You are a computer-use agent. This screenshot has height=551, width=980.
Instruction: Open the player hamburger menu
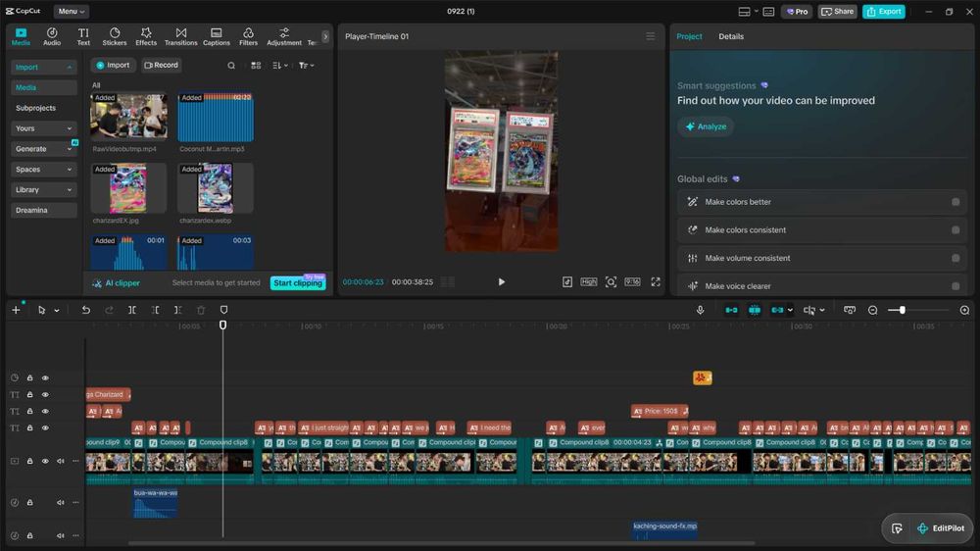[650, 36]
